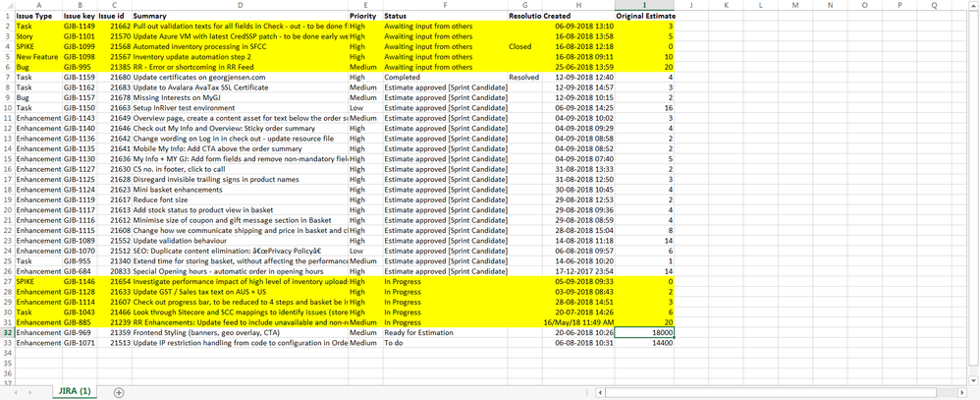Select Story issue type cell
The width and height of the screenshot is (980, 400).
coord(38,36)
